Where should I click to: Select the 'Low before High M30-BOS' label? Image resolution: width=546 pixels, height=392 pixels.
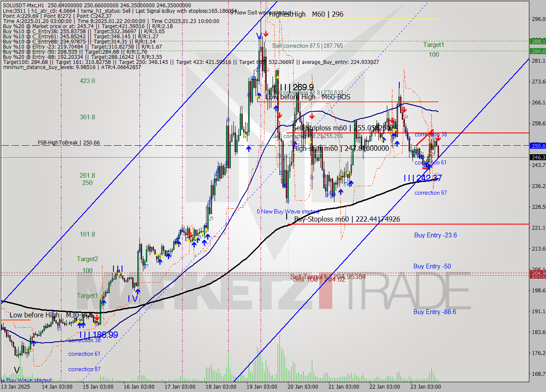[51, 315]
